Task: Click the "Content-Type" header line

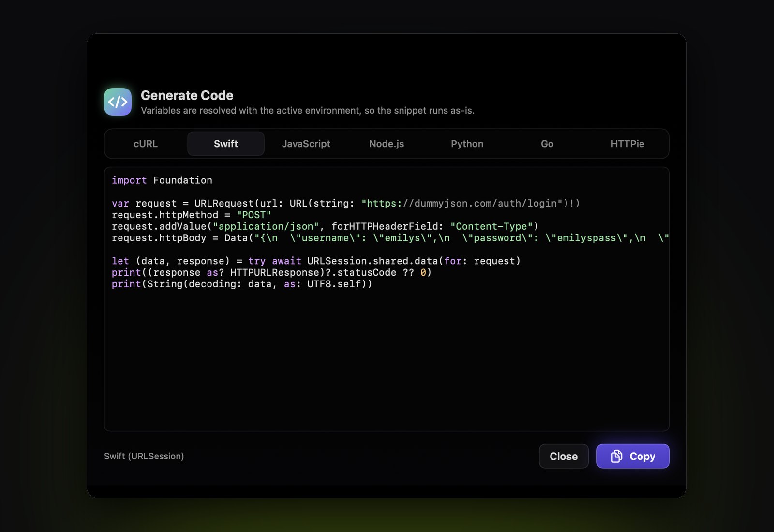Action: click(x=325, y=226)
